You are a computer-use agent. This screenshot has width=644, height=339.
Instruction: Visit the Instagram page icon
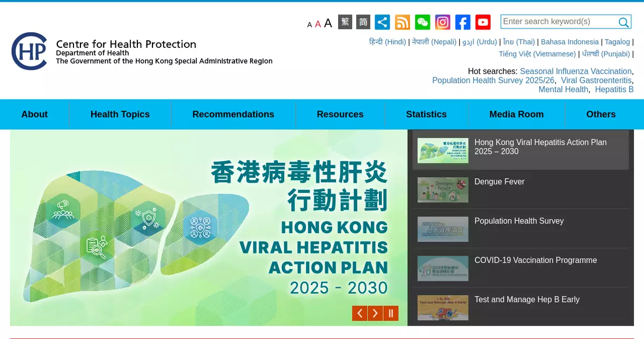(443, 22)
